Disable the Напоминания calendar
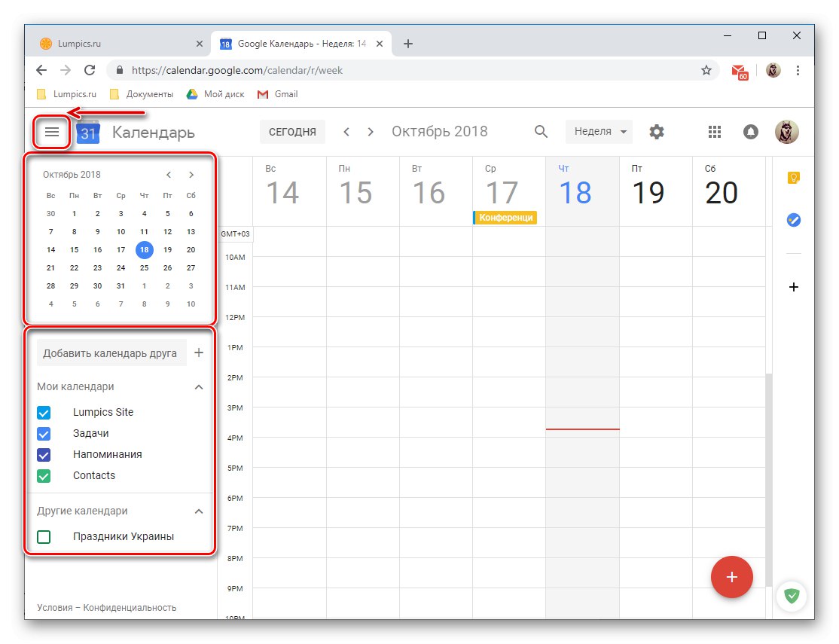The image size is (839, 644). [x=43, y=454]
